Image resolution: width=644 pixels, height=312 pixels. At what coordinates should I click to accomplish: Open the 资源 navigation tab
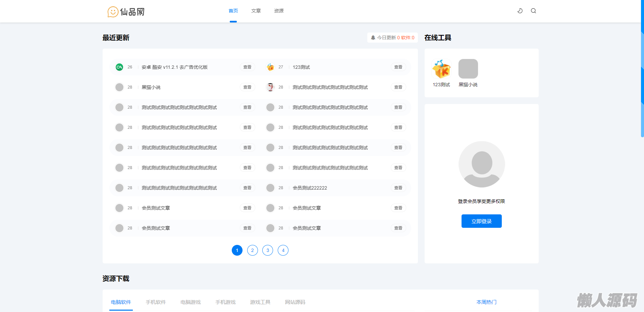coord(279,11)
